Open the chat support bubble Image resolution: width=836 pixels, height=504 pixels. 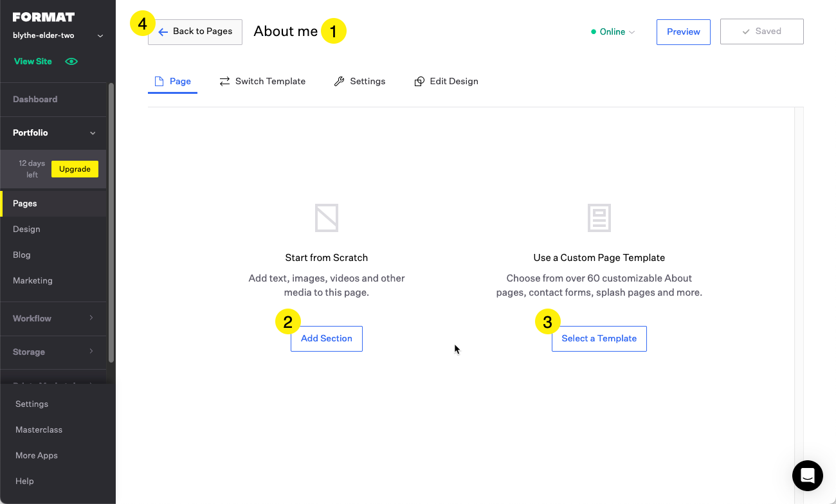click(807, 476)
